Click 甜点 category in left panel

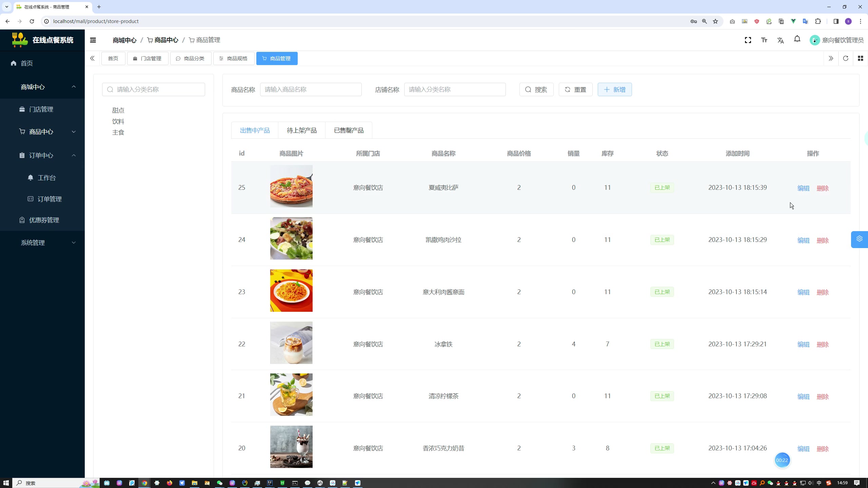tap(119, 110)
